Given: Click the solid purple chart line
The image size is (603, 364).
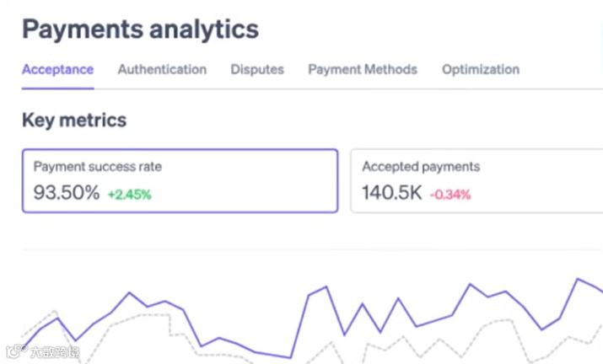Looking at the screenshot, I should [x=309, y=296].
